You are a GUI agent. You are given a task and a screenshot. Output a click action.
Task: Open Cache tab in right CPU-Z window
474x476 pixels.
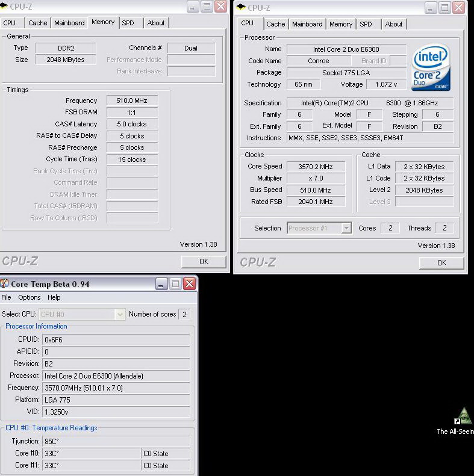276,24
